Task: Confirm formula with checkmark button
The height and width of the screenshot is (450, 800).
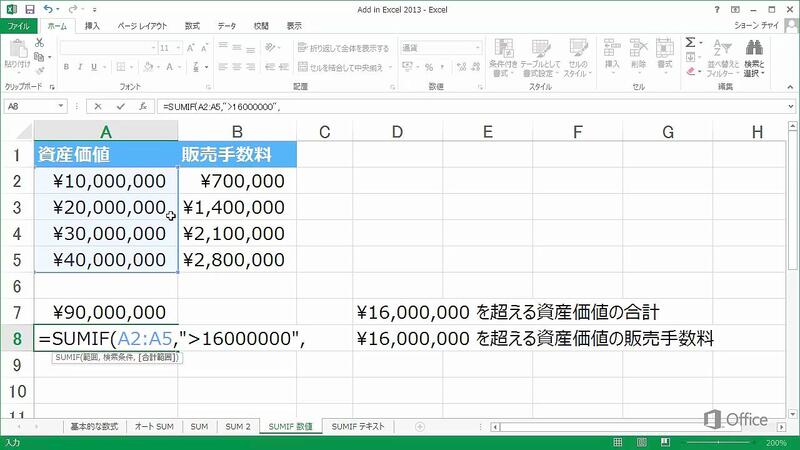Action: (120, 106)
